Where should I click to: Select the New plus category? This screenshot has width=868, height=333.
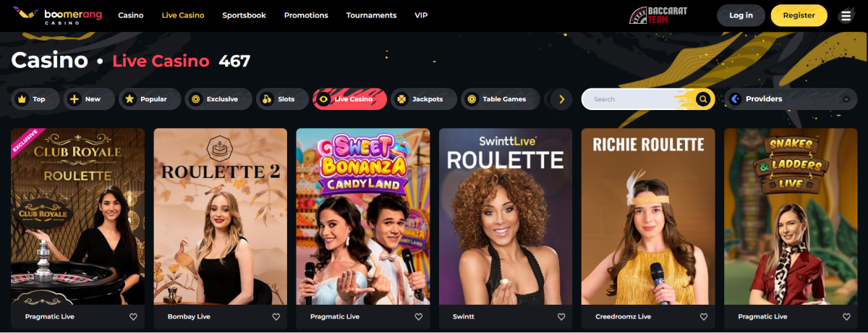85,99
